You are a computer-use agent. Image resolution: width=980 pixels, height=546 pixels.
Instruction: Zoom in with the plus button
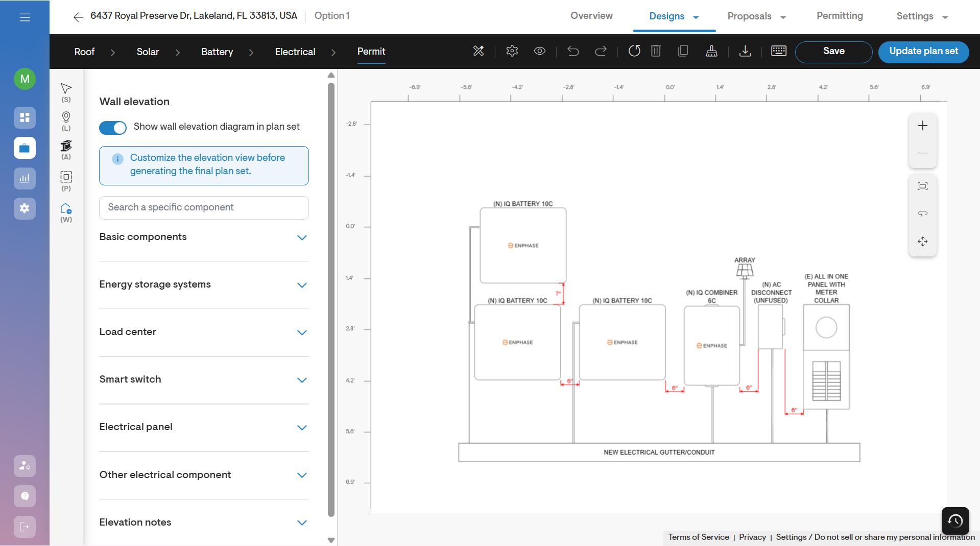point(922,126)
